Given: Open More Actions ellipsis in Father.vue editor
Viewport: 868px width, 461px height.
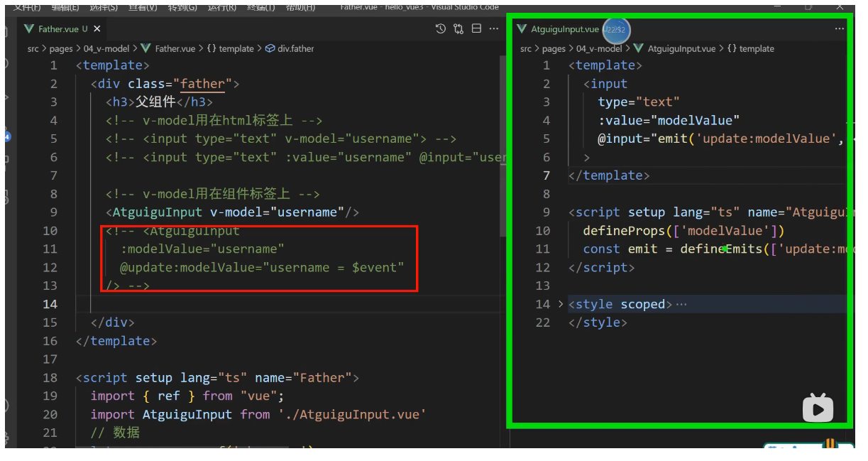Looking at the screenshot, I should click(x=493, y=29).
